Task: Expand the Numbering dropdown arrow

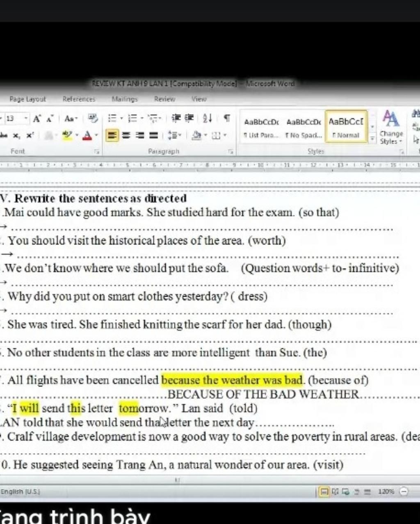Action: coord(142,119)
